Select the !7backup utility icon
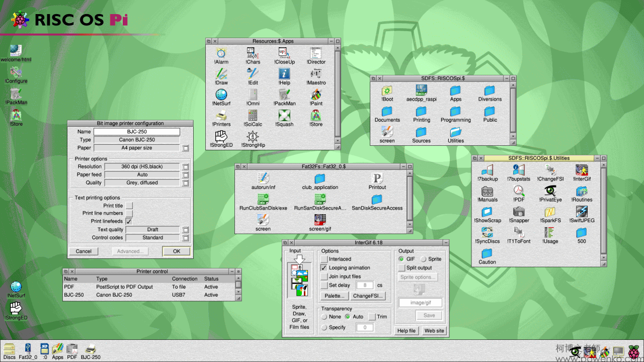 pos(487,172)
